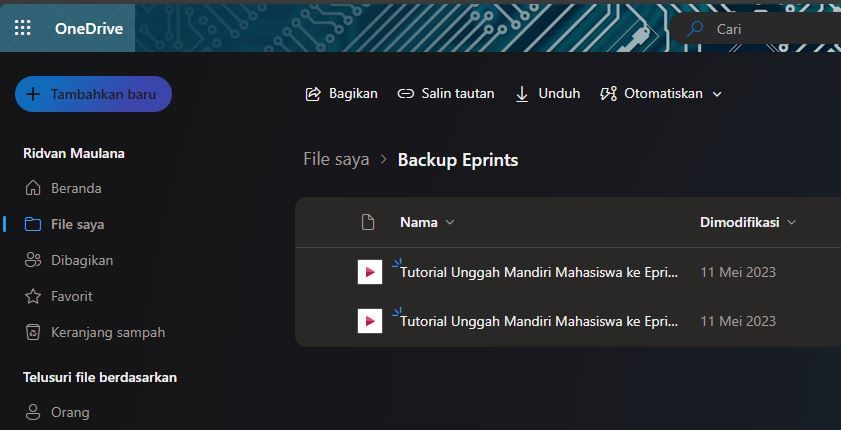The height and width of the screenshot is (430, 841).
Task: Click the Otomatiskan automate icon
Action: click(608, 94)
